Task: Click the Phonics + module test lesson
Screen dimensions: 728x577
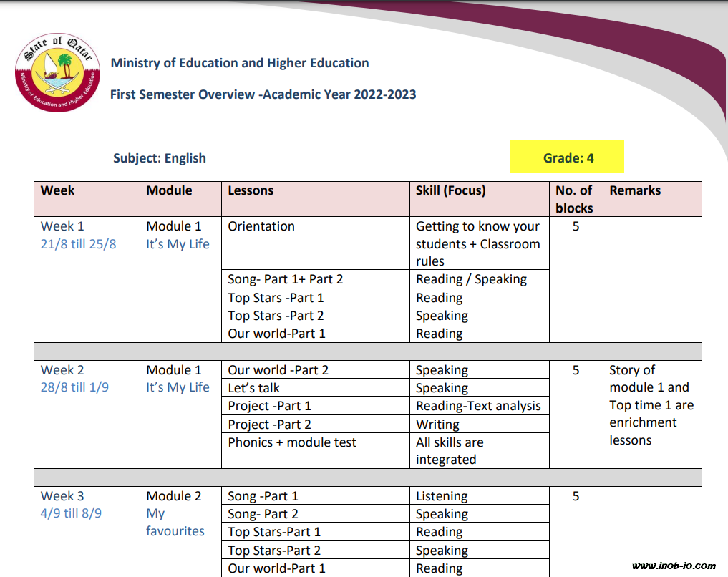Action: (291, 442)
